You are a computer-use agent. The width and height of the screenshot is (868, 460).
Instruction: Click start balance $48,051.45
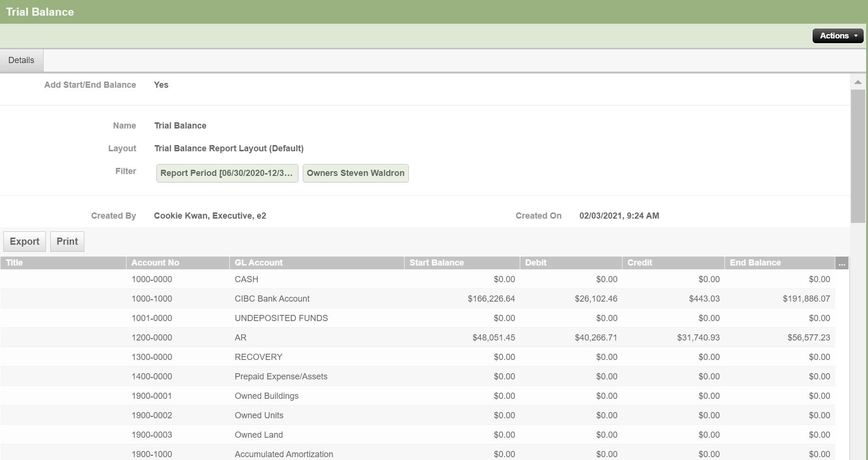494,338
